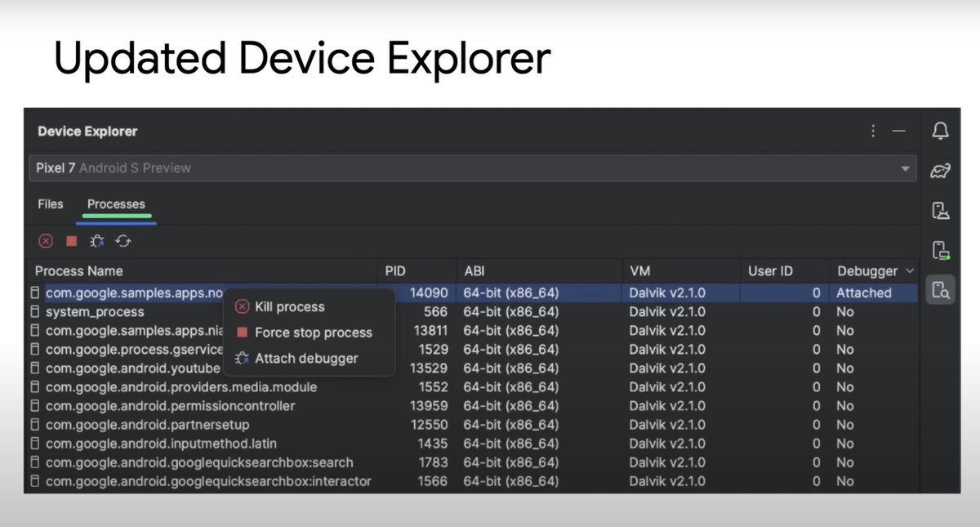980x527 pixels.
Task: Select the Processes tab
Action: 116,204
